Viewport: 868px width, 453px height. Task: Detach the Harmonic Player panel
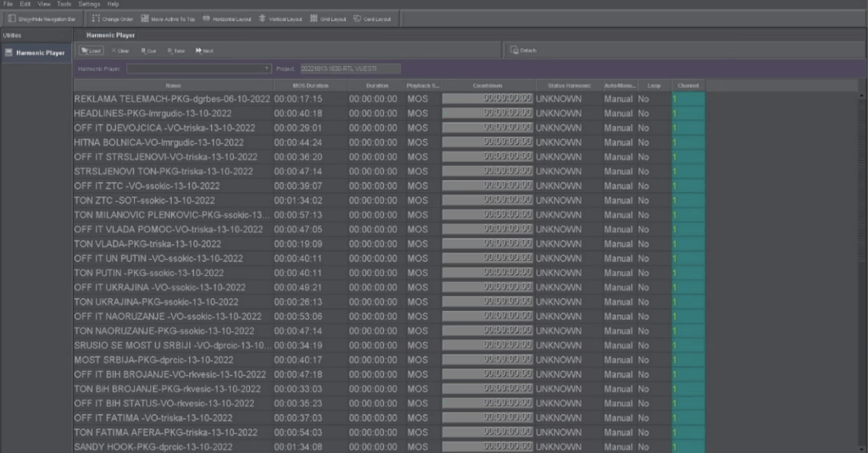point(523,50)
